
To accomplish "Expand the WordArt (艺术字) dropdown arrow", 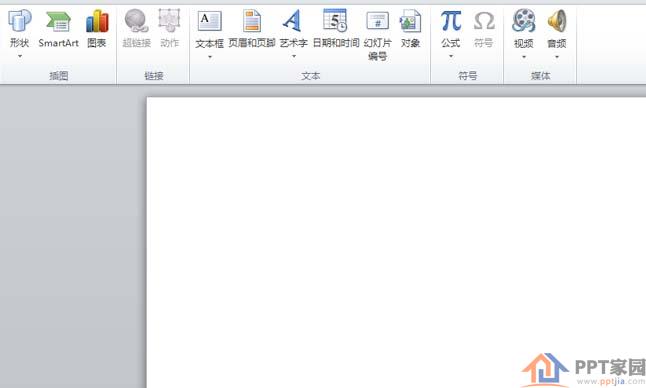I will (294, 56).
